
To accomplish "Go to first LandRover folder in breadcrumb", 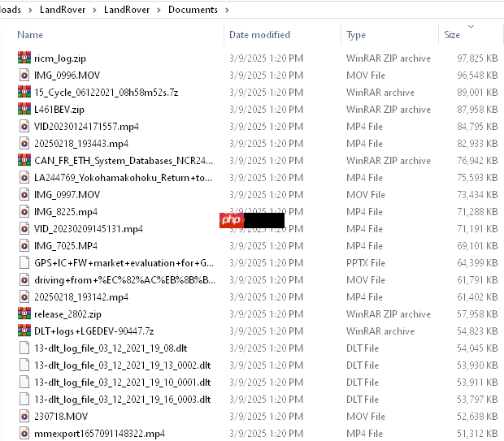I will pyautogui.click(x=65, y=10).
